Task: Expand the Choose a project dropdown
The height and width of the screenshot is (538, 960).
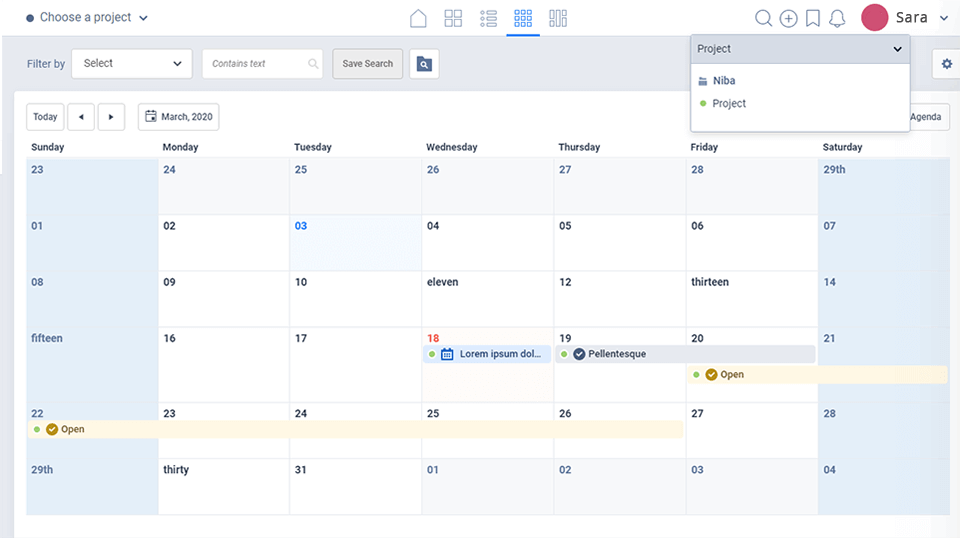Action: click(88, 18)
